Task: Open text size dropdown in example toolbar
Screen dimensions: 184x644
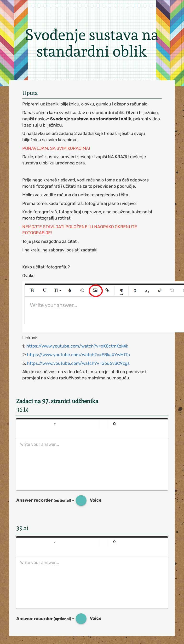Action: click(57, 290)
